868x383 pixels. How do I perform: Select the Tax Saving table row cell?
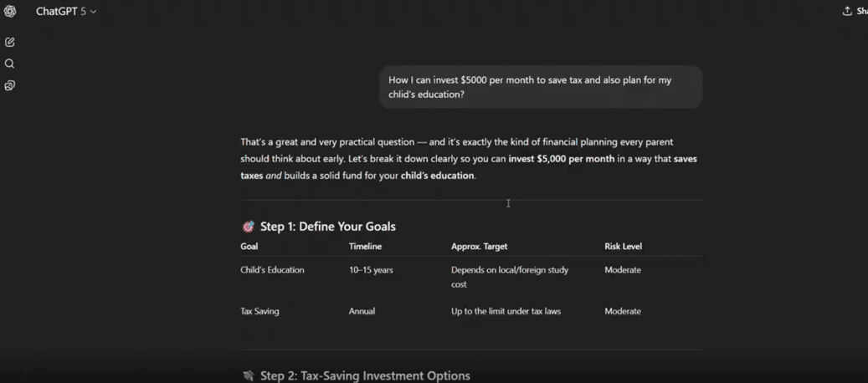click(x=259, y=311)
